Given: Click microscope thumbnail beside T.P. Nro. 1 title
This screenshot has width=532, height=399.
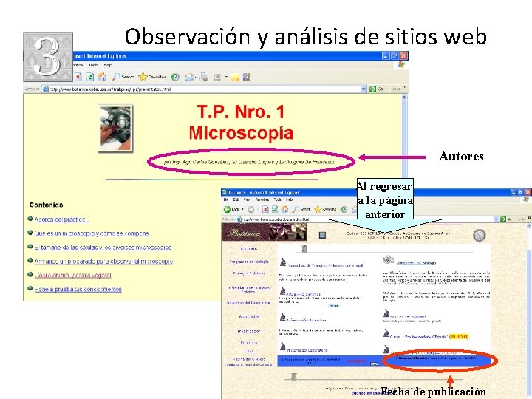Looking at the screenshot, I should pyautogui.click(x=115, y=129).
